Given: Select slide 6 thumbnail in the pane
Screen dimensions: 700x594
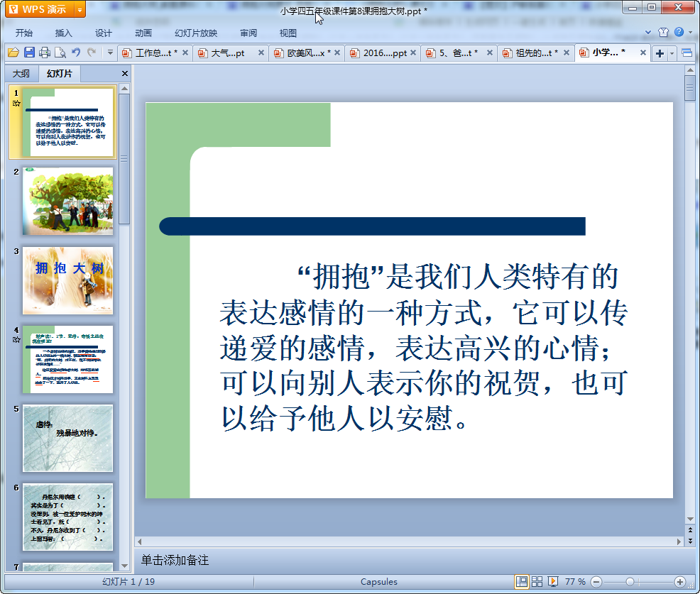Looking at the screenshot, I should coord(68,517).
